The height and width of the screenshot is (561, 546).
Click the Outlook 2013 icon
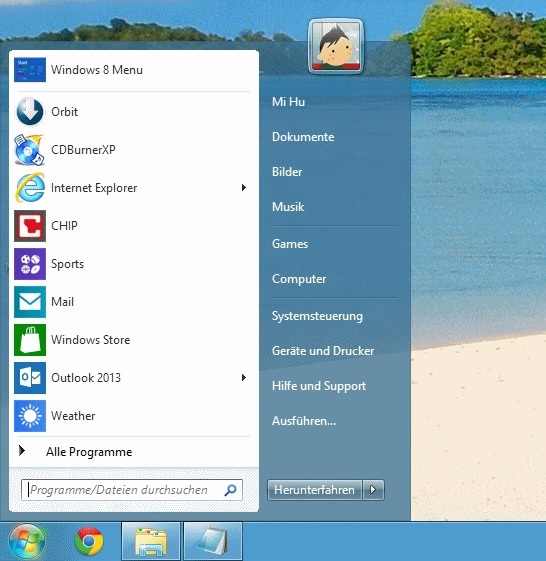coord(30,378)
